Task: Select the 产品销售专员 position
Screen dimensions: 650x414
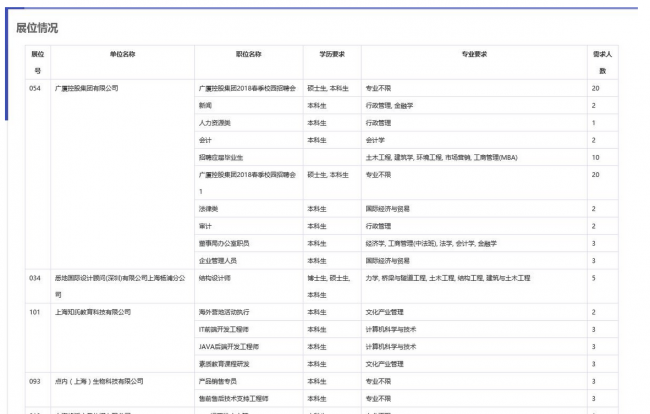Action: pos(221,381)
